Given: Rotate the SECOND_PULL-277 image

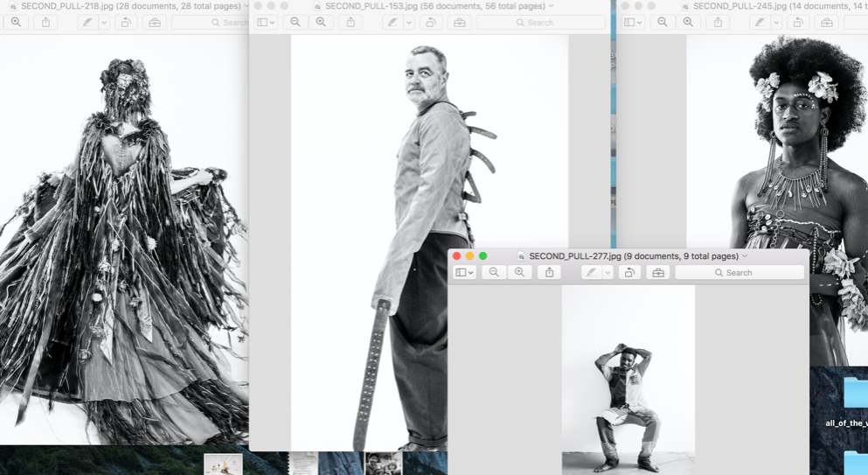Looking at the screenshot, I should pos(629,273).
